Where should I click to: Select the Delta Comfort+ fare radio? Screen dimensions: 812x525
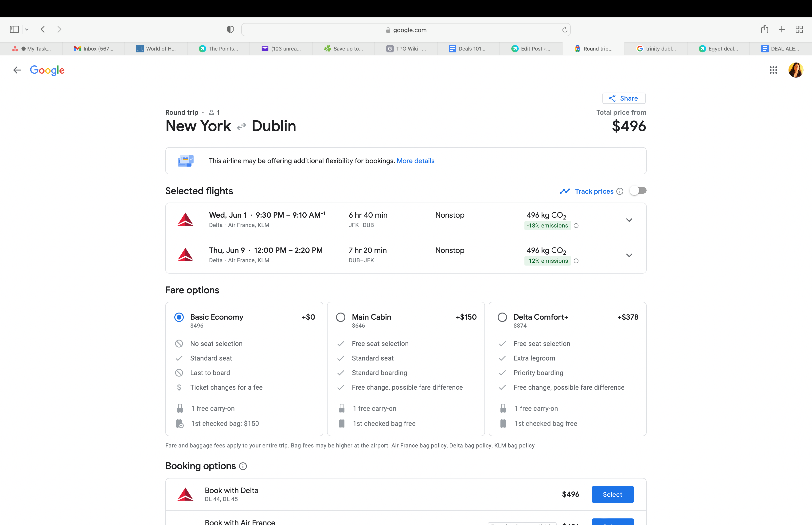[502, 317]
